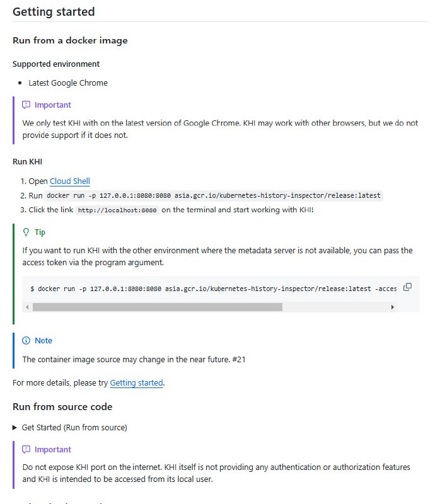Click the Important icon under Run from source code
This screenshot has width=440, height=504.
click(26, 449)
